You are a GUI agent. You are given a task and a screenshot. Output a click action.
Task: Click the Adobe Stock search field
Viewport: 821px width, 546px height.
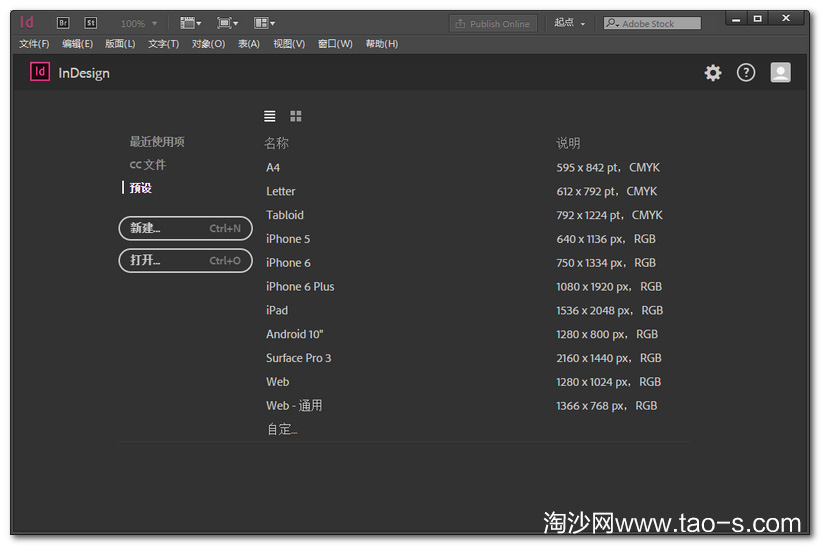(x=652, y=24)
